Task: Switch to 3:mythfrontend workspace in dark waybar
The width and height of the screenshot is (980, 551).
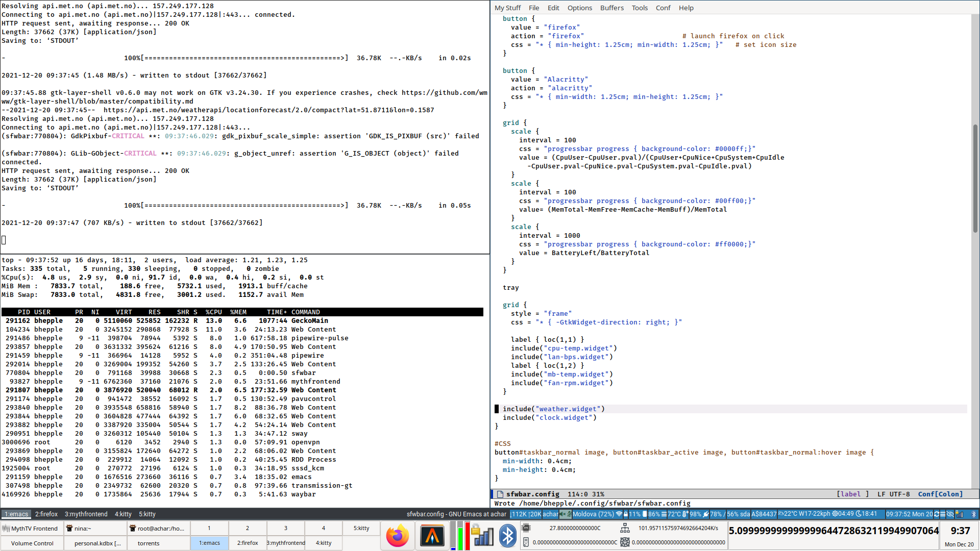Action: pos(86,514)
